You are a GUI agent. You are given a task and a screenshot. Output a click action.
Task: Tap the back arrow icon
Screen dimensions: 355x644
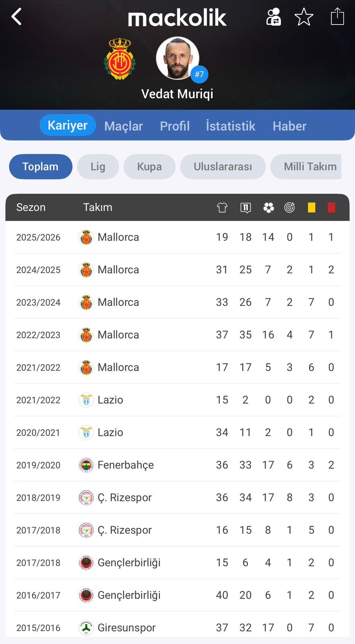point(17,17)
